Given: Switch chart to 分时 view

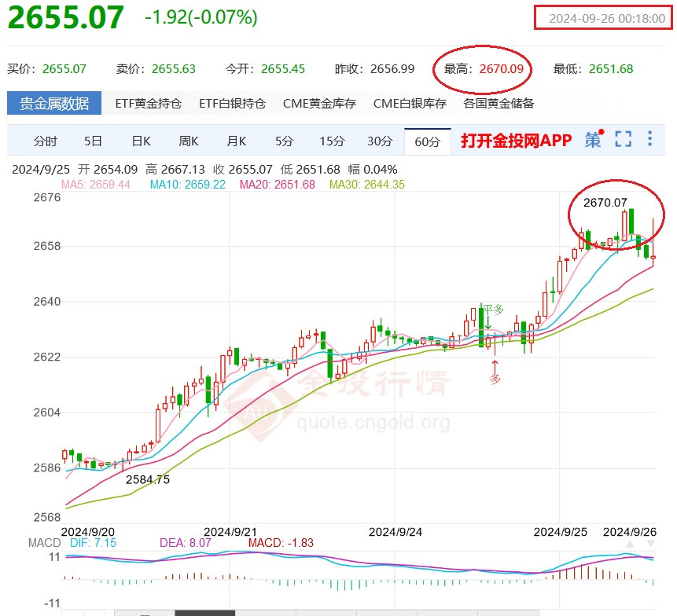Looking at the screenshot, I should pyautogui.click(x=46, y=141).
